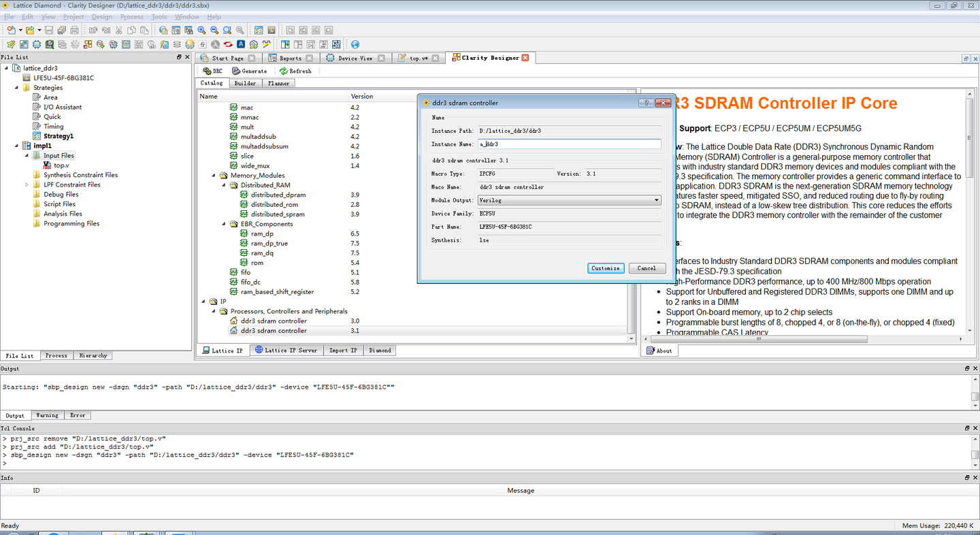Select ddr3 sdram controller version 3.0
The width and height of the screenshot is (980, 535).
pyautogui.click(x=274, y=321)
